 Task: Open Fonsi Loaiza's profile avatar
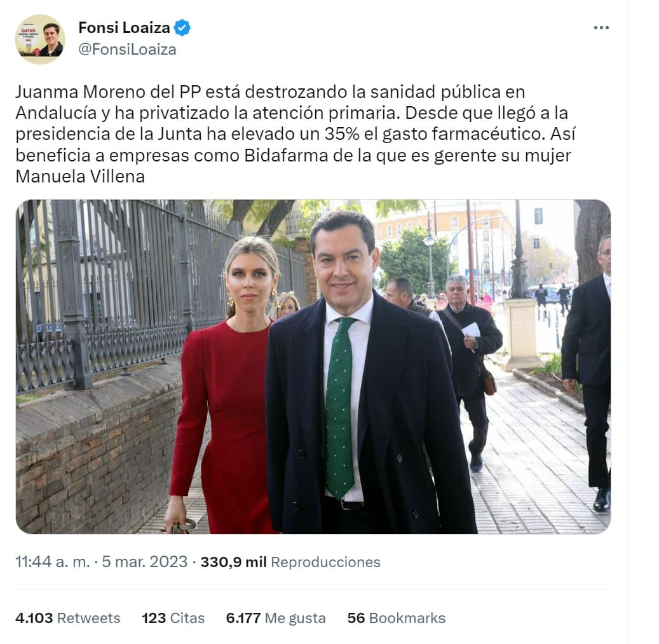coord(40,39)
